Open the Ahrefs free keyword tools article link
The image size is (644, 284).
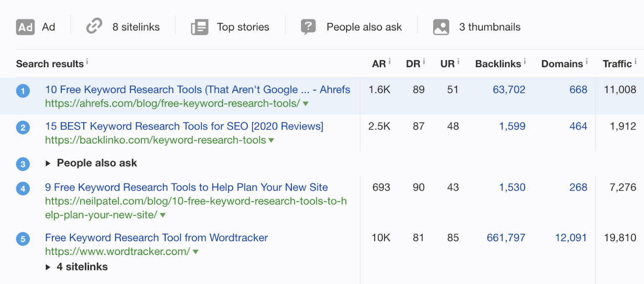coord(197,89)
